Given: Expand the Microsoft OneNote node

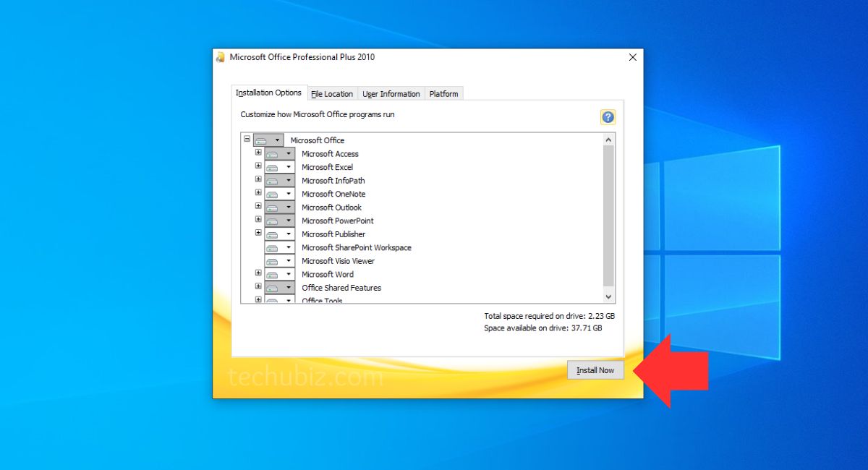Looking at the screenshot, I should pyautogui.click(x=258, y=193).
